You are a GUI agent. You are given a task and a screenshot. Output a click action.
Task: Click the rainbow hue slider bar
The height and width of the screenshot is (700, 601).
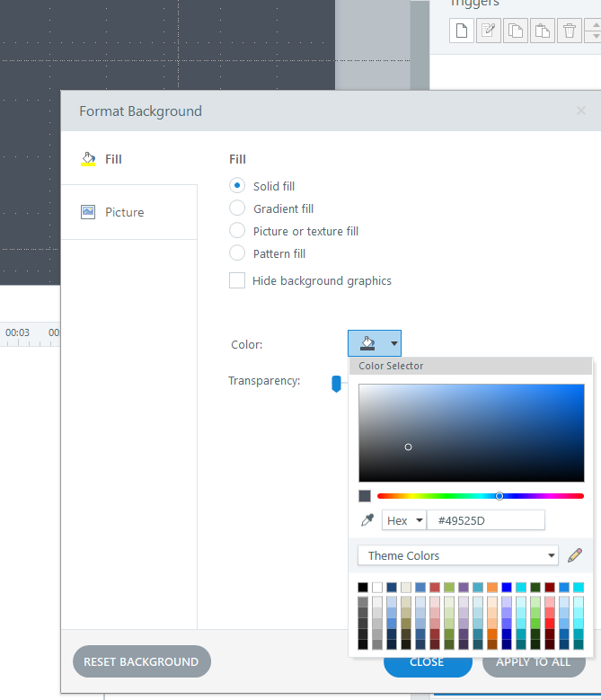480,496
